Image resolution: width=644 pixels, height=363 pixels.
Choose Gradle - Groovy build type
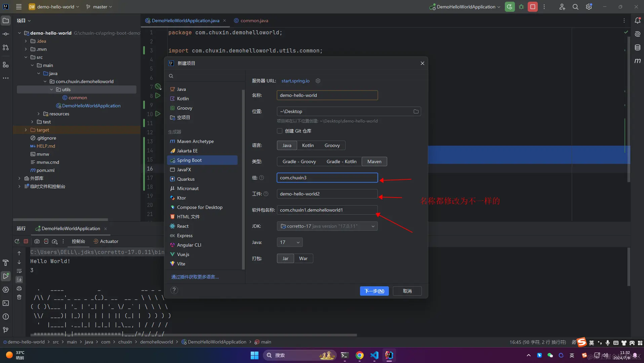299,161
